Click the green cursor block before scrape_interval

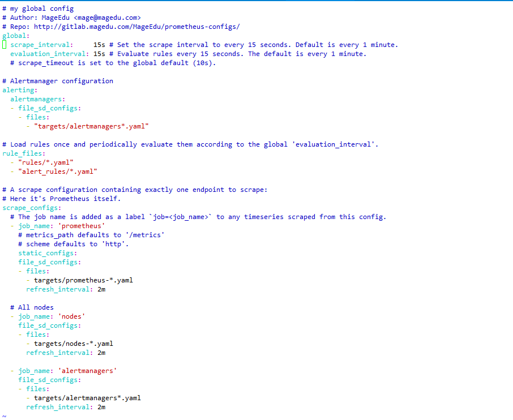pyautogui.click(x=5, y=45)
